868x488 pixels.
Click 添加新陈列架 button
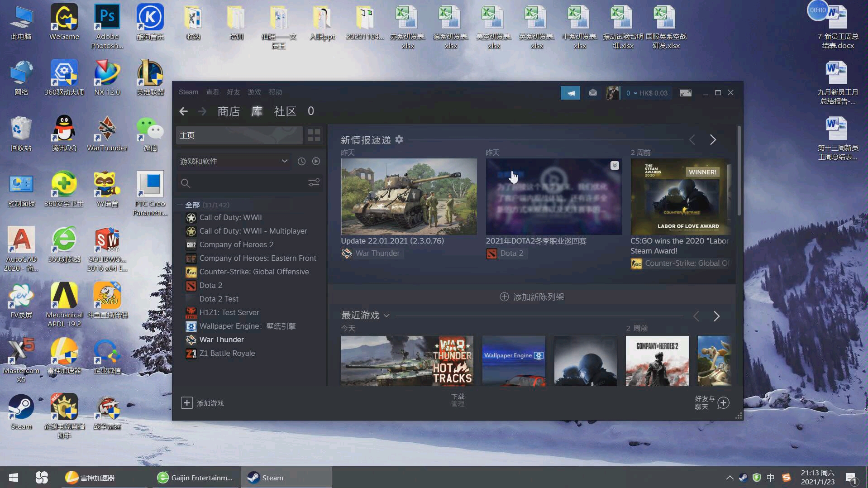(x=532, y=297)
